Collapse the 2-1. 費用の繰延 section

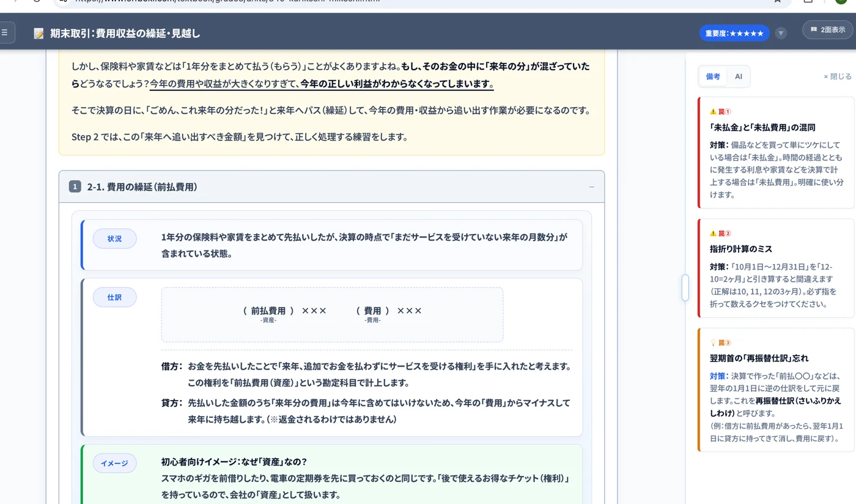[x=591, y=187]
